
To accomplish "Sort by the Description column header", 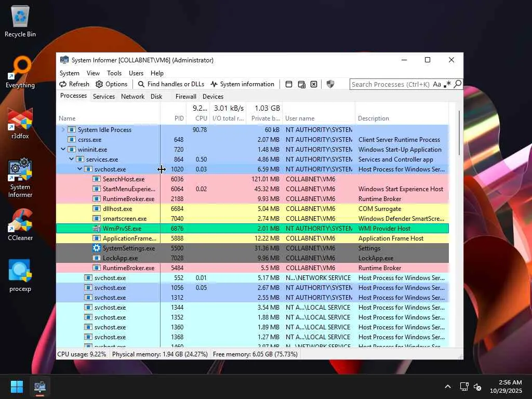I will click(x=402, y=114).
